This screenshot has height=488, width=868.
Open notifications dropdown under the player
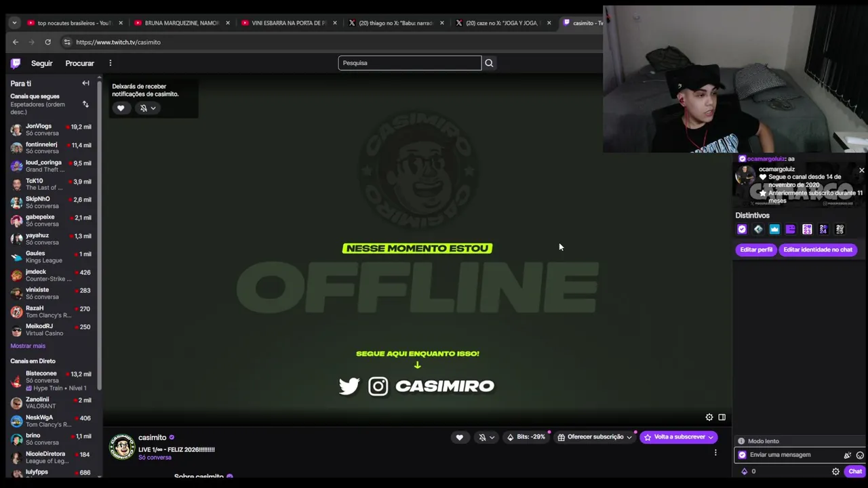[x=487, y=437]
